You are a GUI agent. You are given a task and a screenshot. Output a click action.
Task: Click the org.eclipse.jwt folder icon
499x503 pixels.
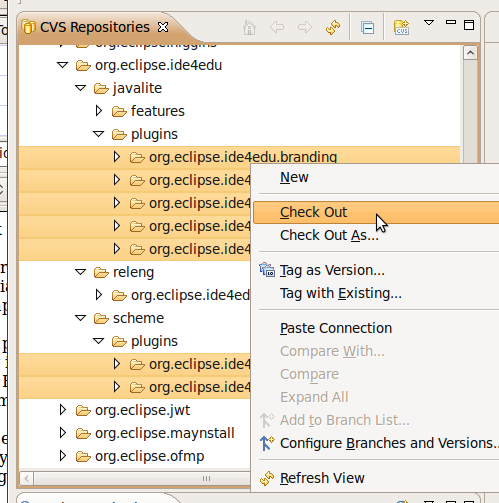click(x=83, y=411)
